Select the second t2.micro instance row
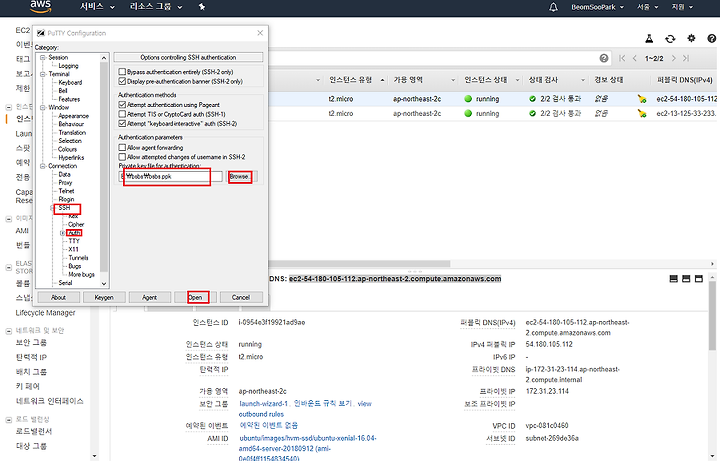 pyautogui.click(x=491, y=113)
